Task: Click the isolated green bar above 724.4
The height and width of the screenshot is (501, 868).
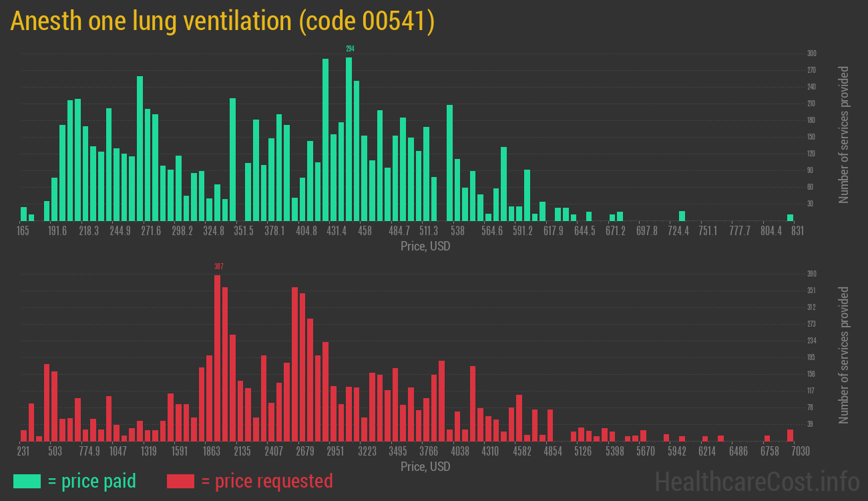Action: point(682,216)
